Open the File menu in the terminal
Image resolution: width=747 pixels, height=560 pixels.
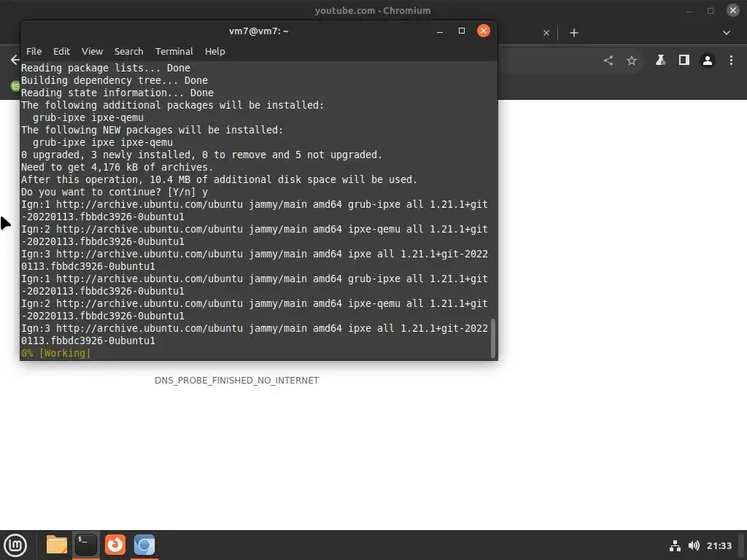click(x=34, y=52)
